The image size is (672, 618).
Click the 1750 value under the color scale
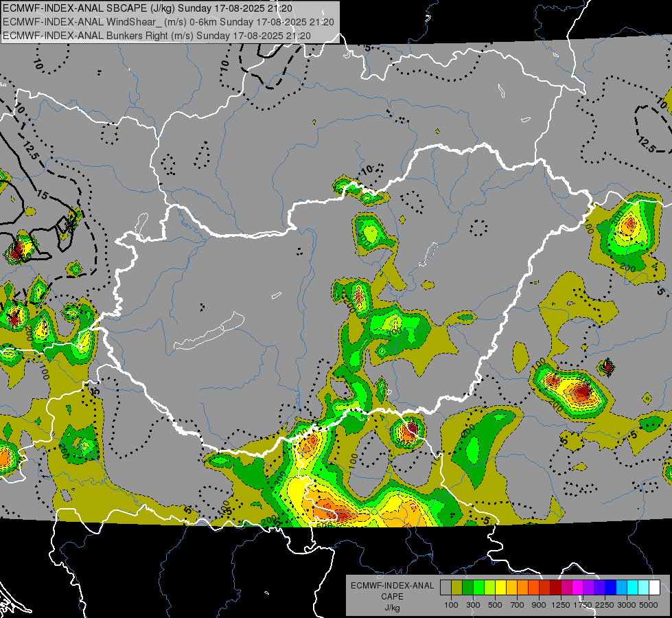pos(583,605)
